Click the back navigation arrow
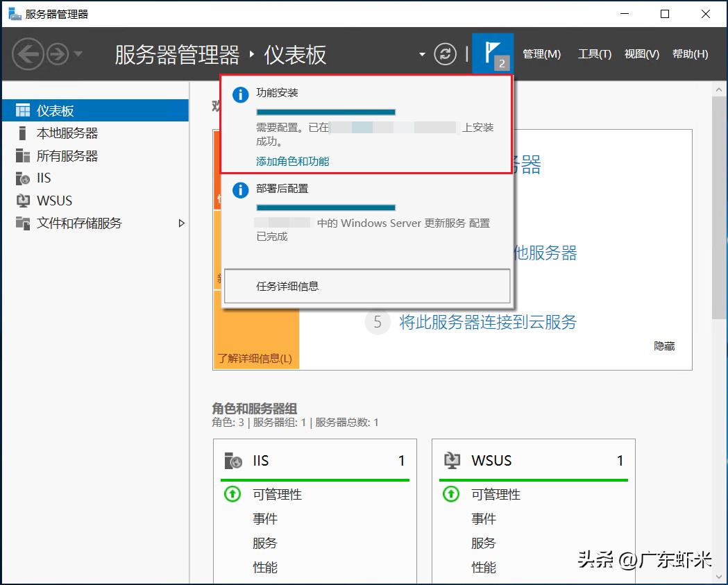The height and width of the screenshot is (585, 728). [28, 53]
